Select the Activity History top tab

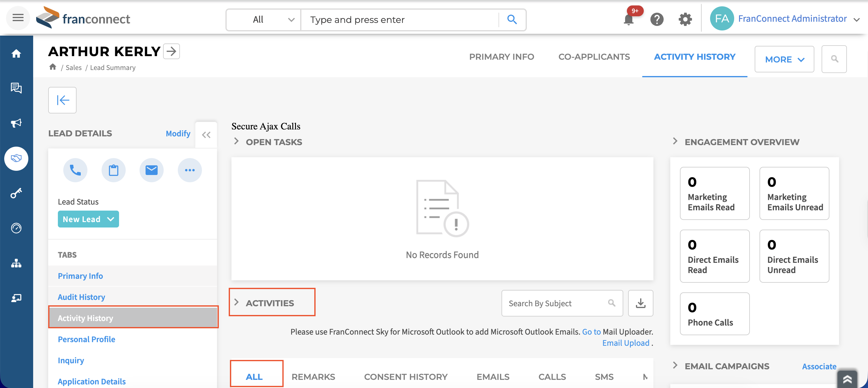coord(694,57)
